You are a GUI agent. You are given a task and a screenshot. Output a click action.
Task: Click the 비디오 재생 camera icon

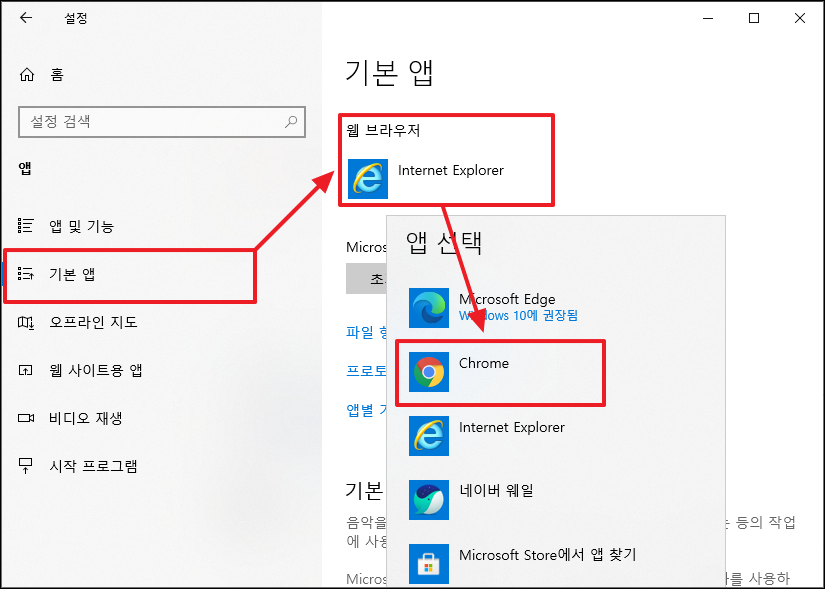26,418
